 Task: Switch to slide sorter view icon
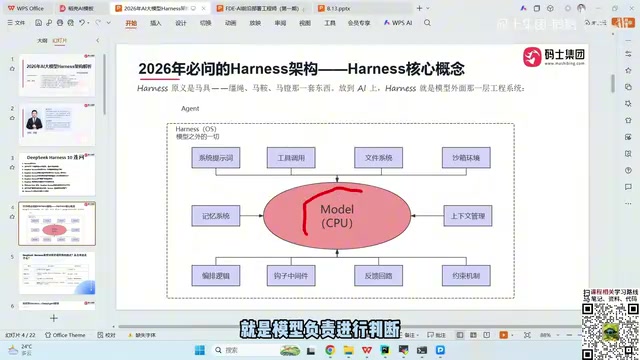(473, 335)
